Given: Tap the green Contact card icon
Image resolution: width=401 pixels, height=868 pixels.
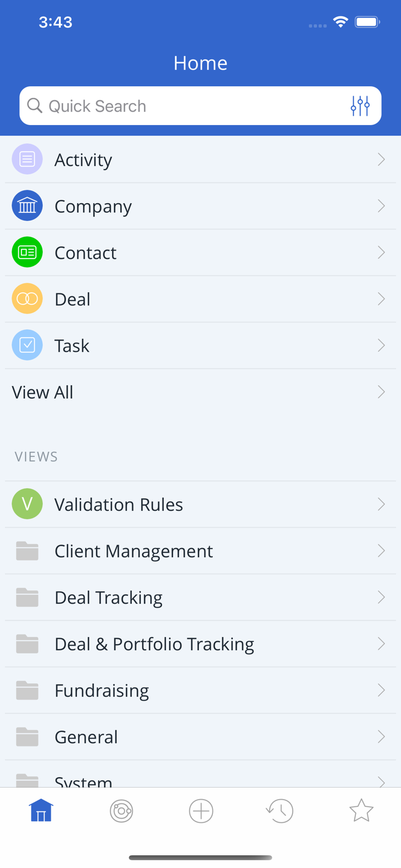Looking at the screenshot, I should click(27, 252).
